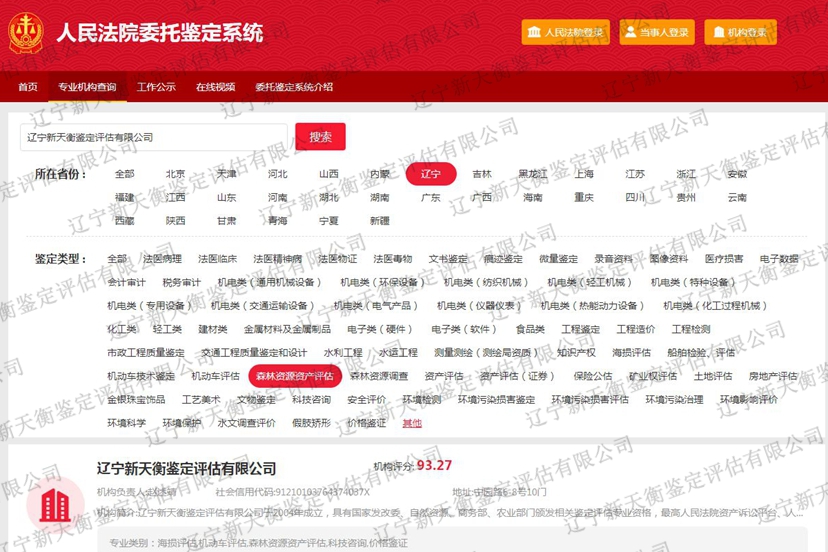Select the 新疆 province filter
Image resolution: width=828 pixels, height=552 pixels.
(380, 221)
